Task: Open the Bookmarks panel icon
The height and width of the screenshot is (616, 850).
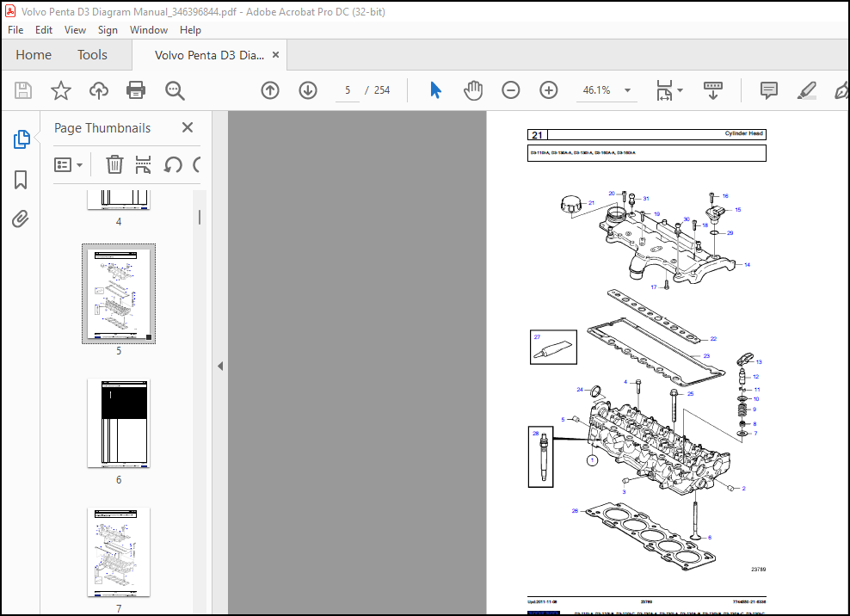Action: 21,180
